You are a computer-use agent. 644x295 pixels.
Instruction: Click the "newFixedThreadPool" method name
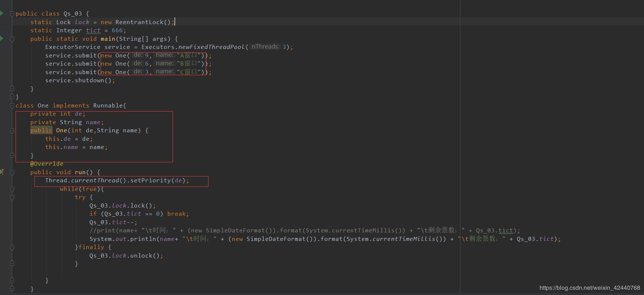211,47
